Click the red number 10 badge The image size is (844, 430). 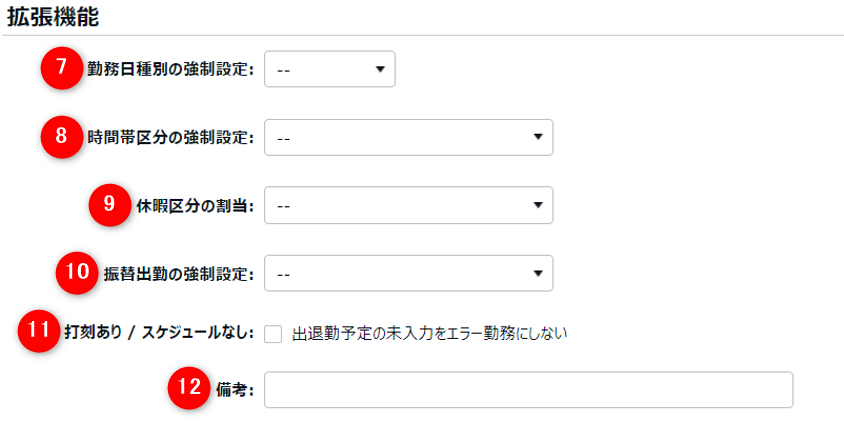click(x=76, y=272)
